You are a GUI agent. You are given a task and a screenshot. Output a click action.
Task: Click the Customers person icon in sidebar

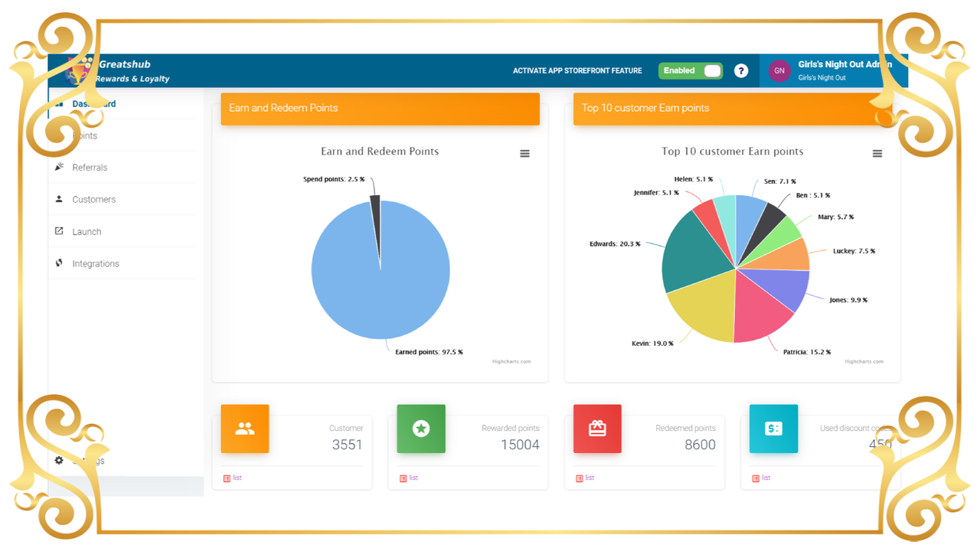click(x=59, y=199)
